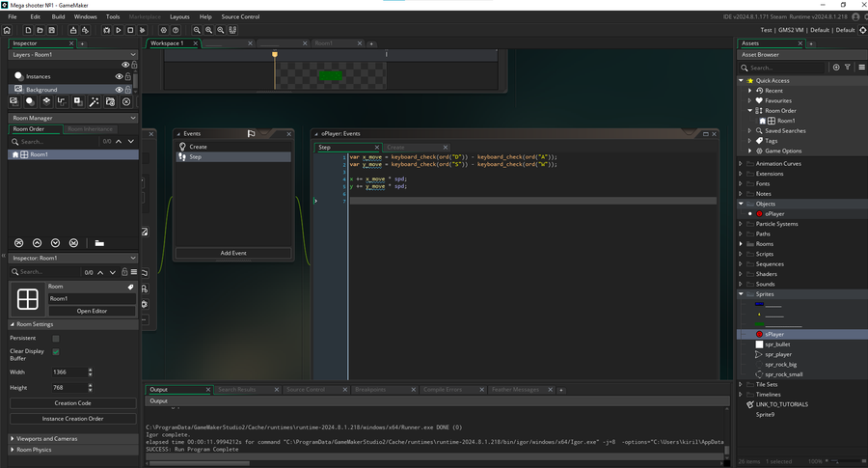Zoom in workspace with magnifier plus icon
This screenshot has width=868, height=468.
tap(208, 30)
